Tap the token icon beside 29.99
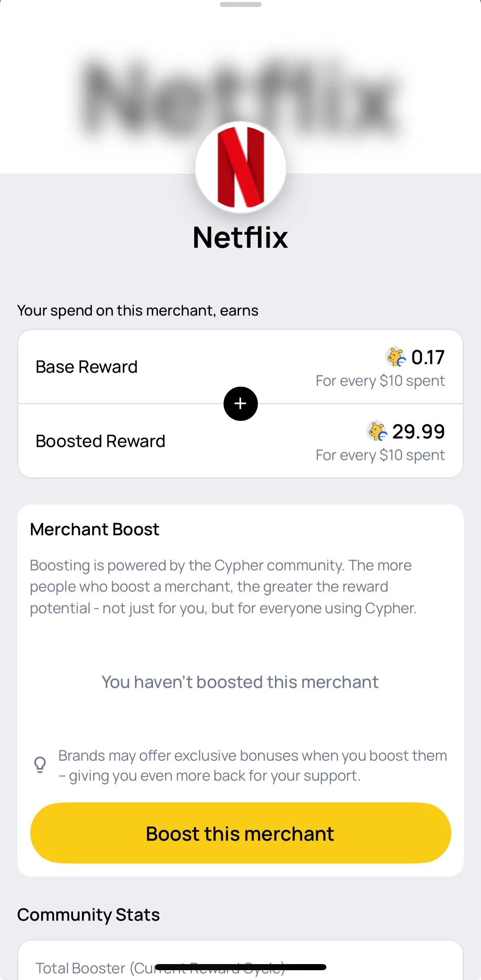The image size is (481, 980). (x=377, y=431)
